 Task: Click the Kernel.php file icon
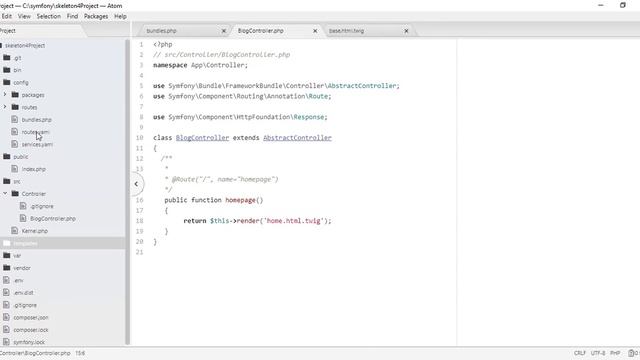(15, 230)
